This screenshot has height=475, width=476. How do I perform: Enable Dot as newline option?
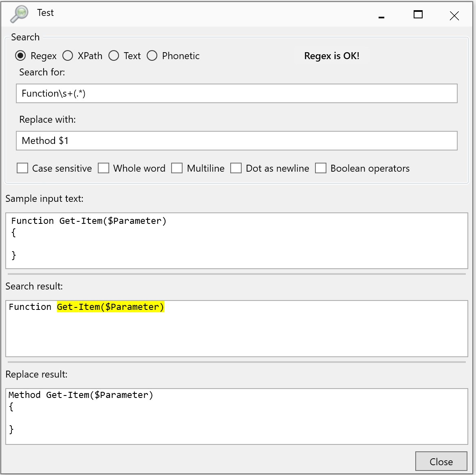[x=236, y=168]
